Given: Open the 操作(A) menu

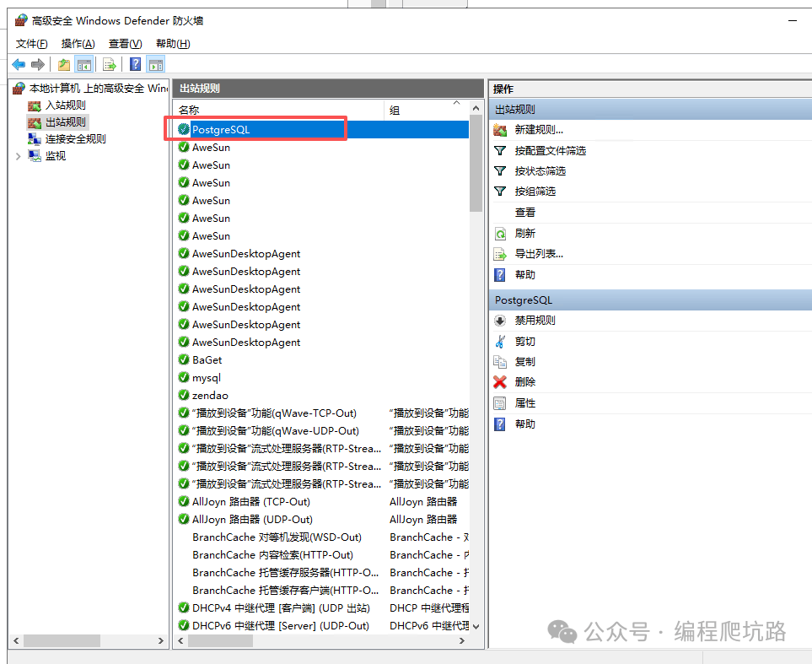Looking at the screenshot, I should click(78, 44).
